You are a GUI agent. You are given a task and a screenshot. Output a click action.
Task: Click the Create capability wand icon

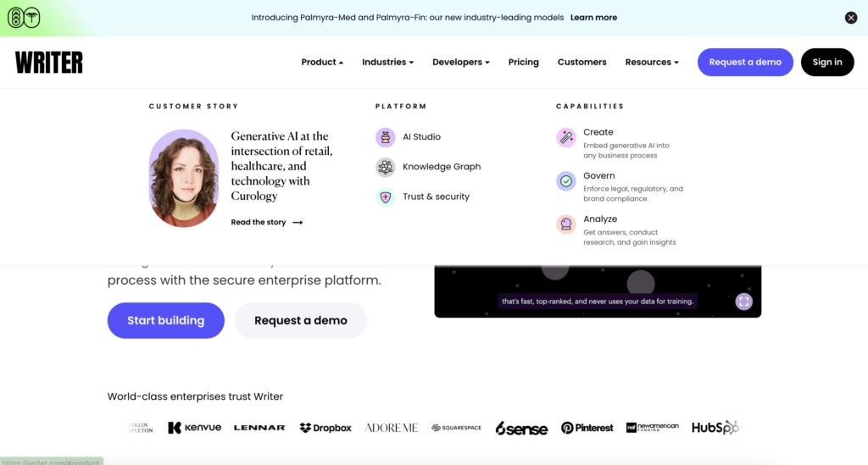coord(565,137)
